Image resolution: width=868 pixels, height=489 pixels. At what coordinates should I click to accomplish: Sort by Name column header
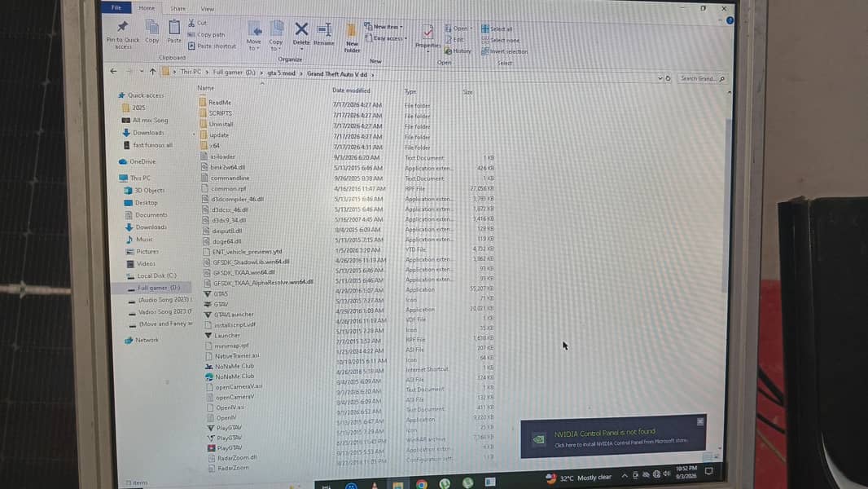[x=205, y=87]
